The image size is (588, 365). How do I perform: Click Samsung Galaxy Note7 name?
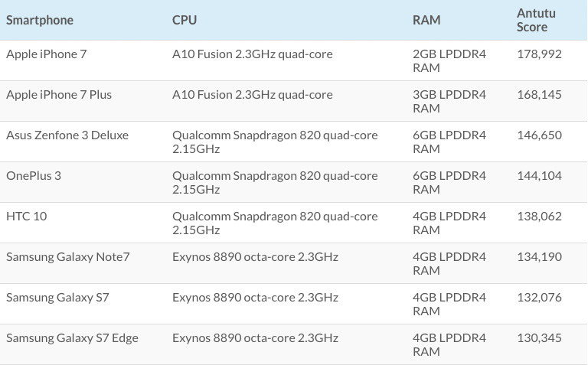coord(68,257)
